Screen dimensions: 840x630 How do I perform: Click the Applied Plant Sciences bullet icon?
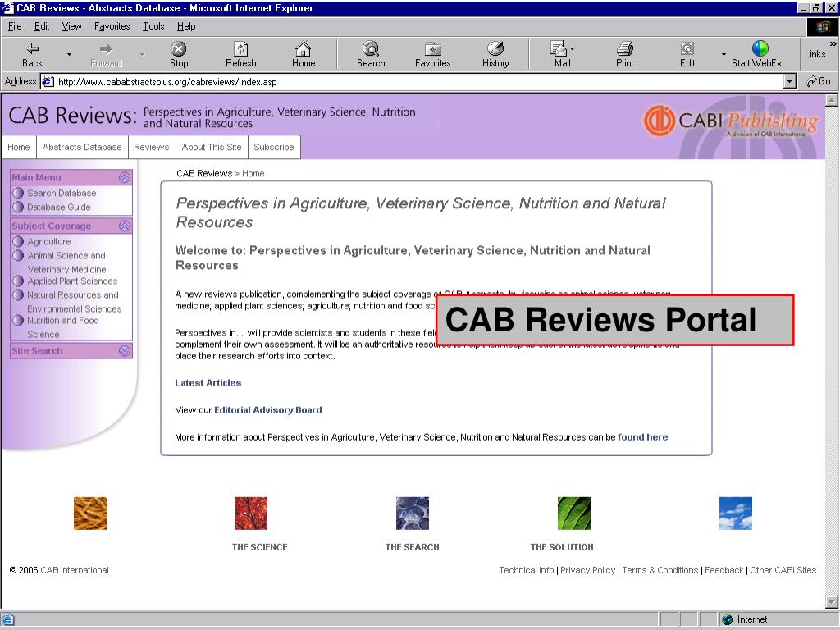click(x=18, y=281)
